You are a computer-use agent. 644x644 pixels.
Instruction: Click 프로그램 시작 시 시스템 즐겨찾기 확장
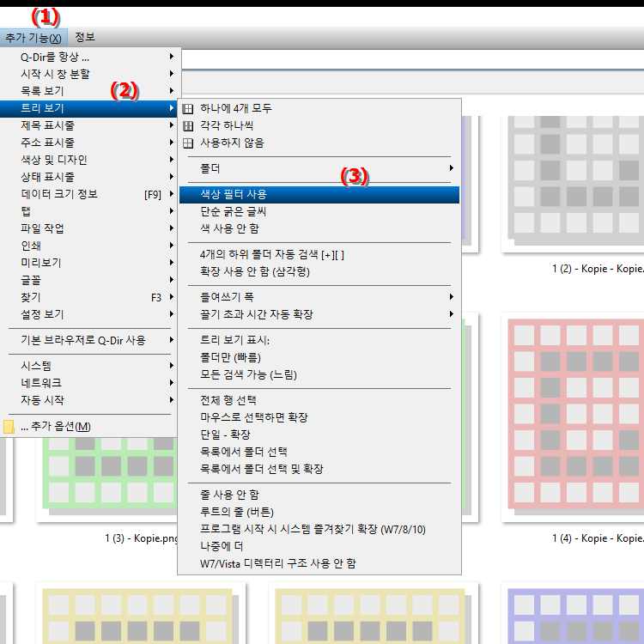319,530
